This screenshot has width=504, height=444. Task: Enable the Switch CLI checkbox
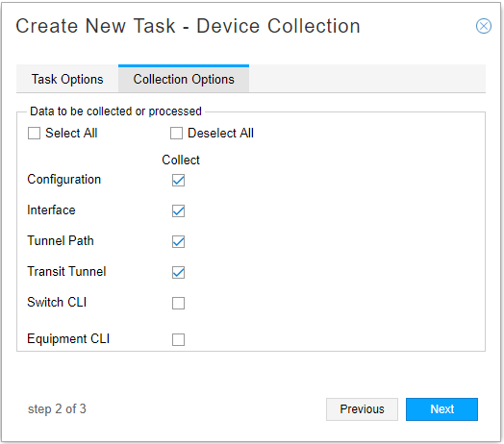178,303
